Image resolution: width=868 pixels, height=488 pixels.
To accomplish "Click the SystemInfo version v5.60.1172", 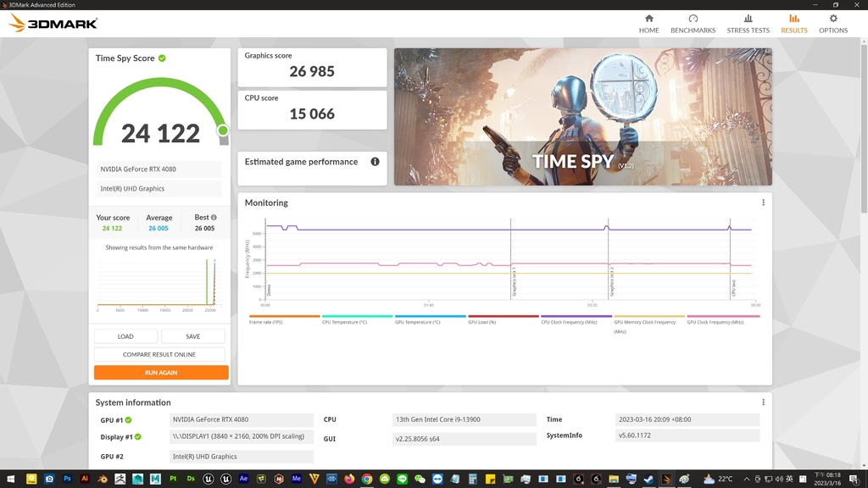I will tap(687, 435).
